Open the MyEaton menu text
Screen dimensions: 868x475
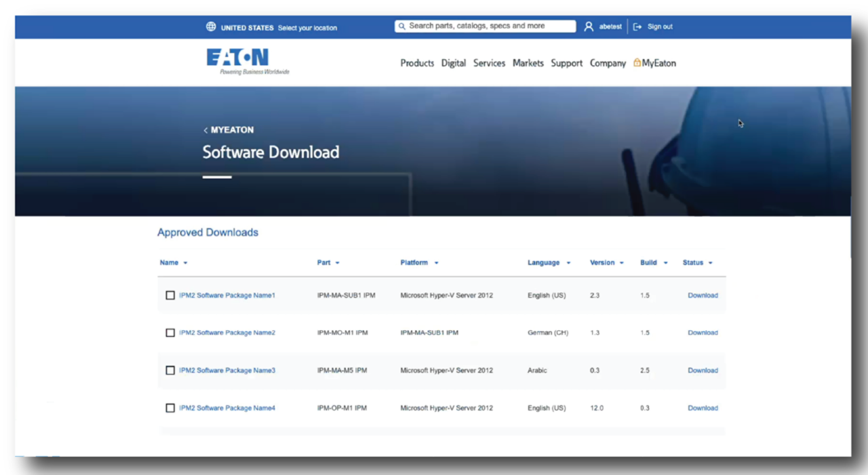(x=659, y=63)
